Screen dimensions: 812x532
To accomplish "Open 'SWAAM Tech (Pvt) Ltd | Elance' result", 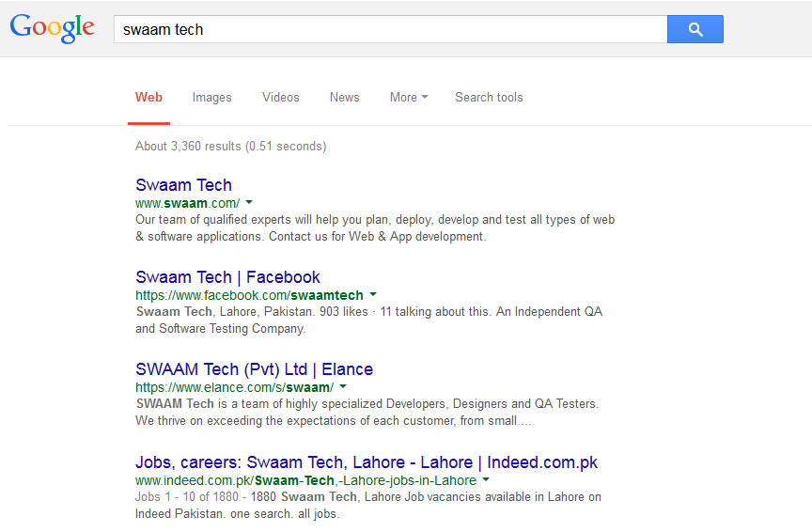I will pyautogui.click(x=255, y=369).
